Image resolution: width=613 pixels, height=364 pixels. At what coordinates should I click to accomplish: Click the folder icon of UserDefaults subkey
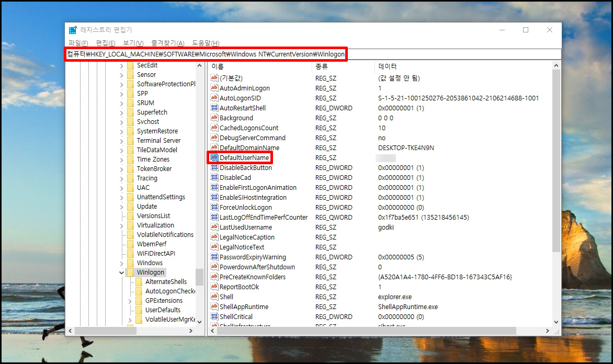[139, 310]
